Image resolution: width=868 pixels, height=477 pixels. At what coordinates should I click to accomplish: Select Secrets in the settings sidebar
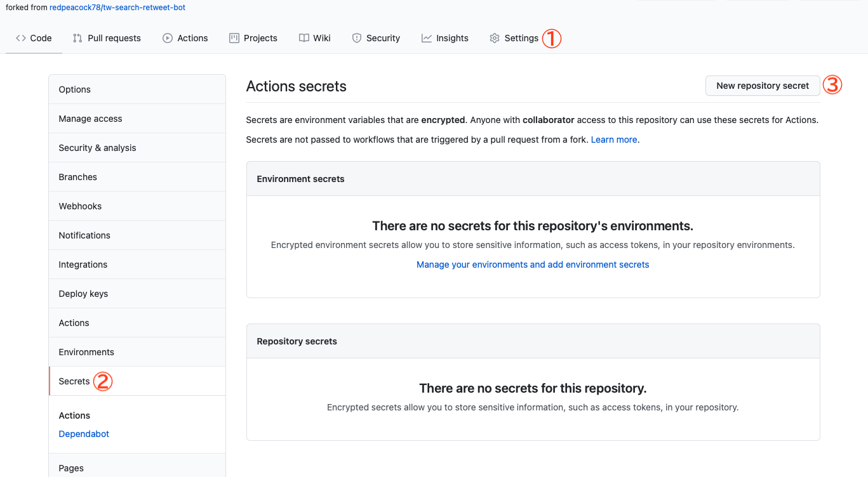[74, 381]
